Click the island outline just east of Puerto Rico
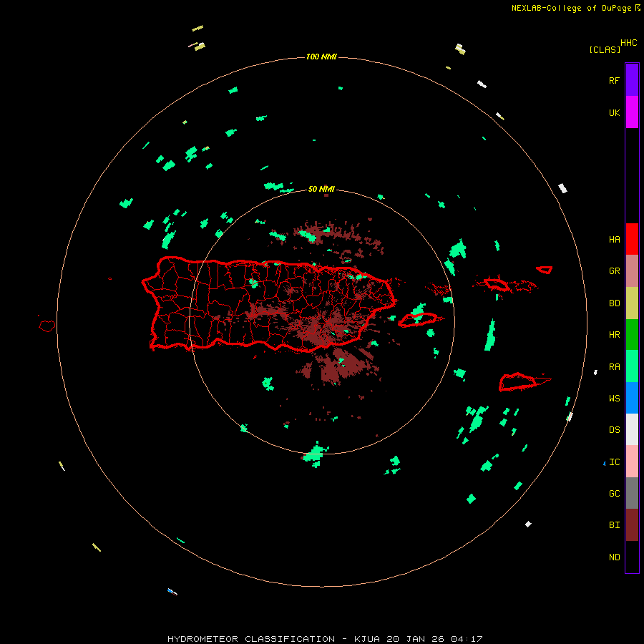Image resolution: width=644 pixels, height=644 pixels. click(417, 320)
